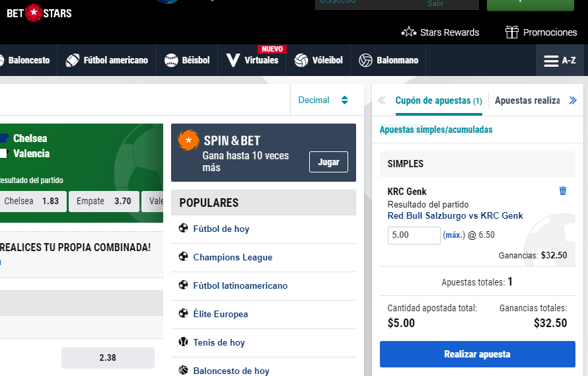The width and height of the screenshot is (588, 376).
Task: Select the Vóleibol ball icon
Action: [x=301, y=60]
